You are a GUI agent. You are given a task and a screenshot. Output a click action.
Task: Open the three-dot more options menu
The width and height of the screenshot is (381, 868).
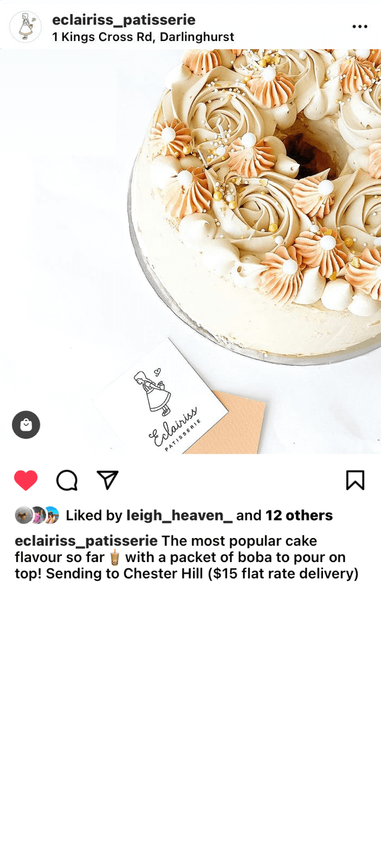click(360, 26)
